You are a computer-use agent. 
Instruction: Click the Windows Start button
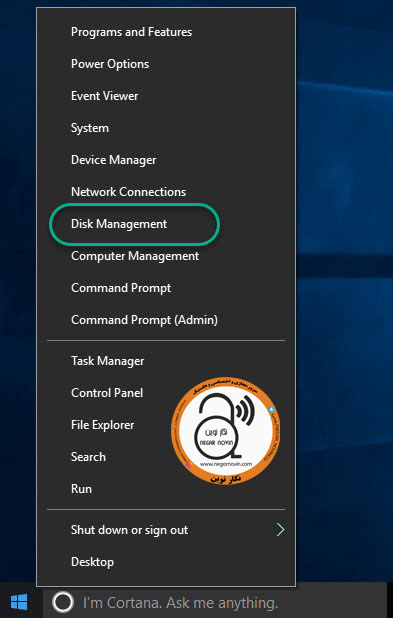[x=19, y=602]
